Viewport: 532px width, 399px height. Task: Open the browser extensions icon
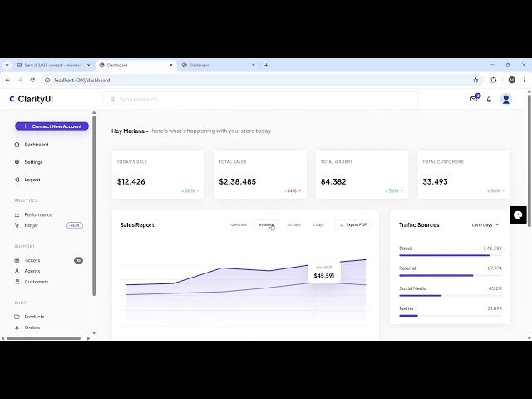point(493,80)
